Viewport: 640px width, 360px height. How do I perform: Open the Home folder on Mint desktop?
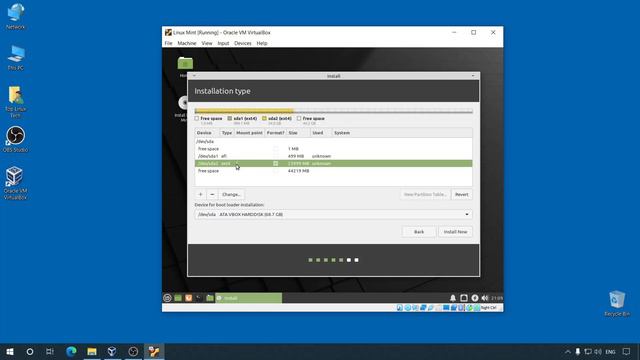pyautogui.click(x=185, y=67)
